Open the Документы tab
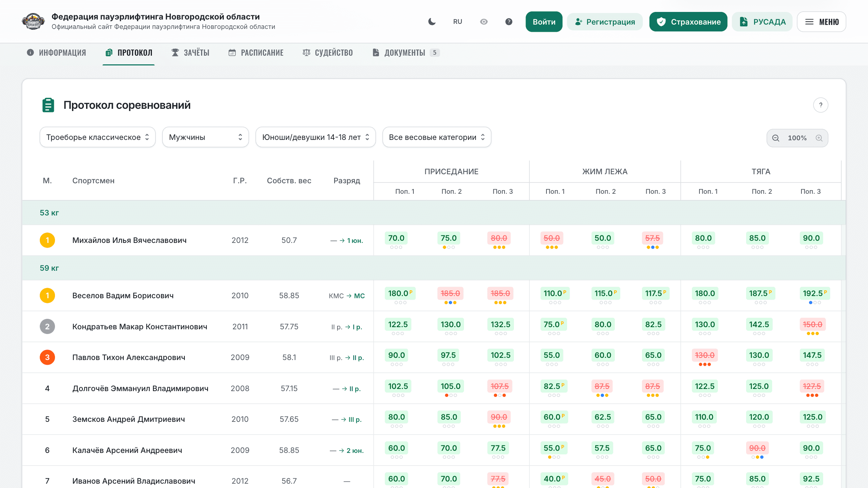The image size is (868, 488). point(405,53)
